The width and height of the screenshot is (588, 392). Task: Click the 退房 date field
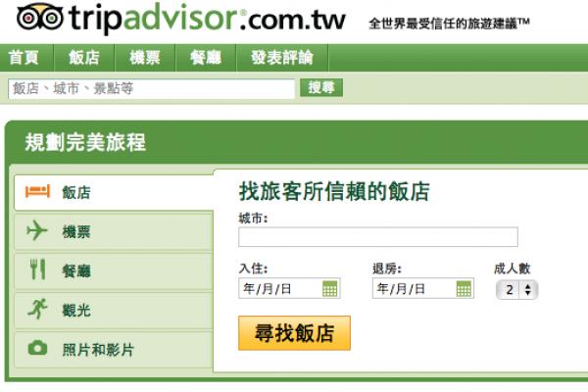click(x=423, y=288)
